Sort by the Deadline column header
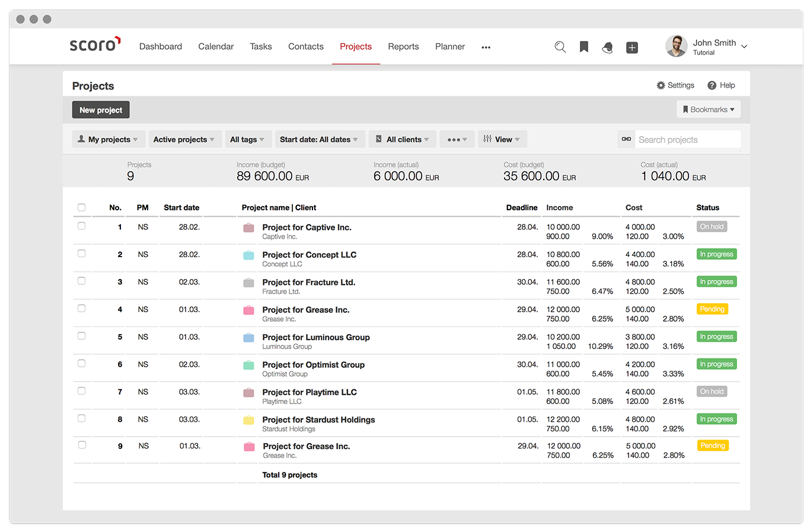Screen dimensions: 810x532 pyautogui.click(x=522, y=207)
